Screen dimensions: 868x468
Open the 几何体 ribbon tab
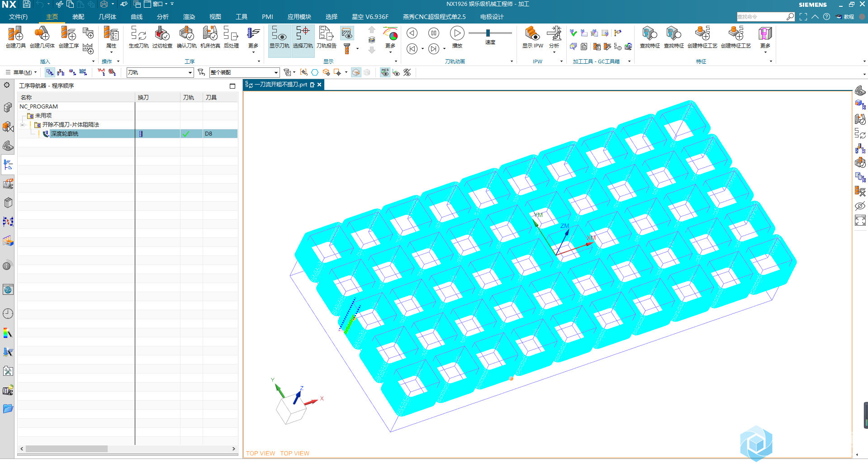tap(108, 17)
